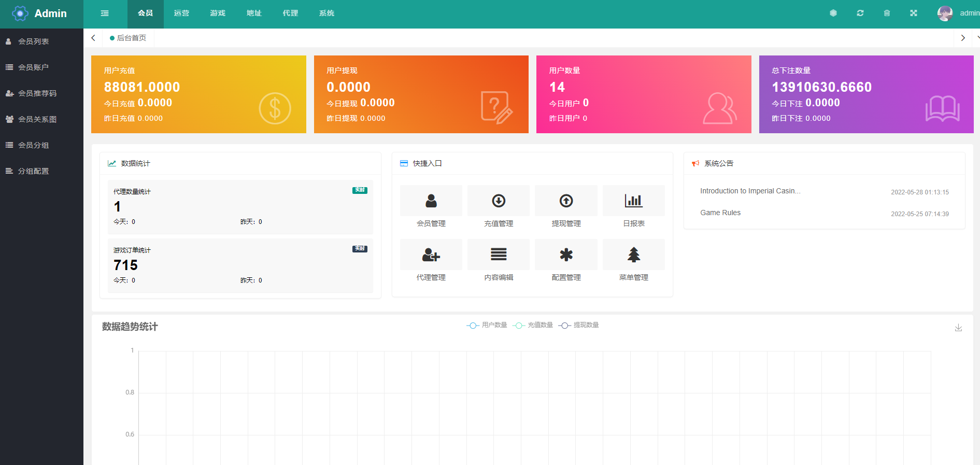Screen dimensions: 980x465
Task: Click the 代理数量统计 statistic block
Action: pyautogui.click(x=240, y=207)
